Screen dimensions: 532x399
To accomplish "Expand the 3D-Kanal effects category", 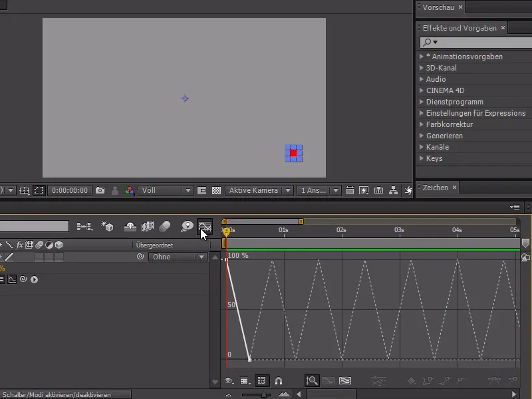I will point(421,68).
